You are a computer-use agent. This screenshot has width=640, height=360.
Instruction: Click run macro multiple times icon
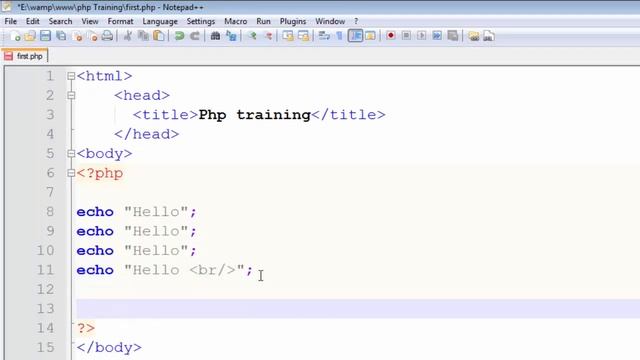point(437,36)
